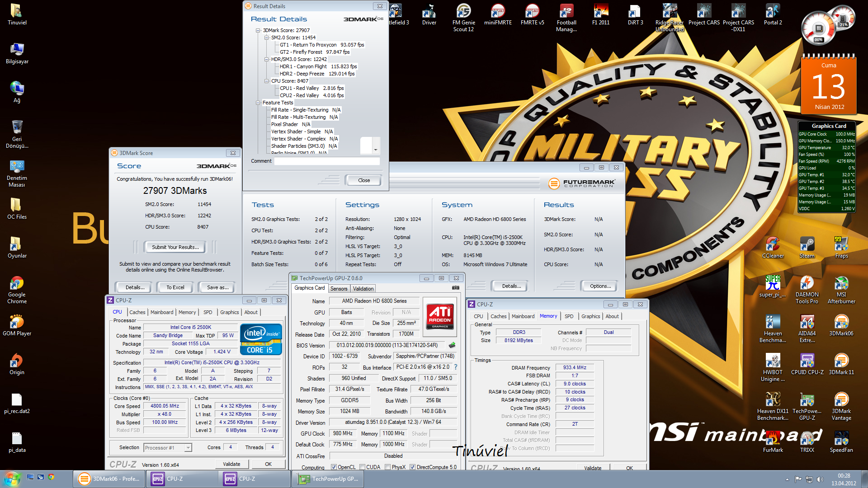Click the volume speaker icon in system tray
Screen dimensions: 868x488
[820, 479]
